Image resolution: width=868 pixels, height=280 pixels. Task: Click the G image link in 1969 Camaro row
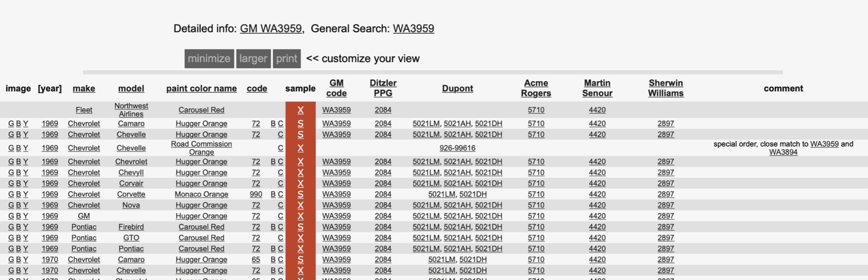point(11,124)
